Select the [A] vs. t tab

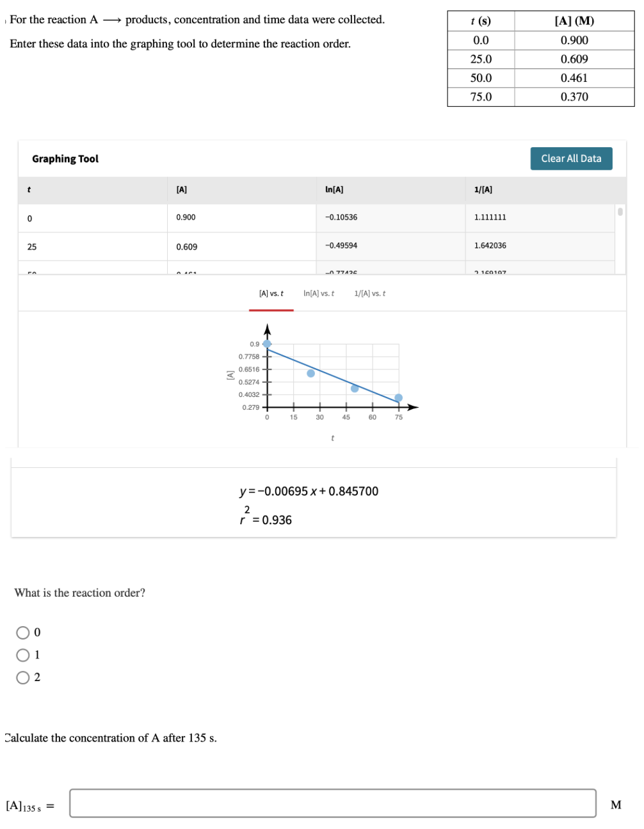point(271,293)
